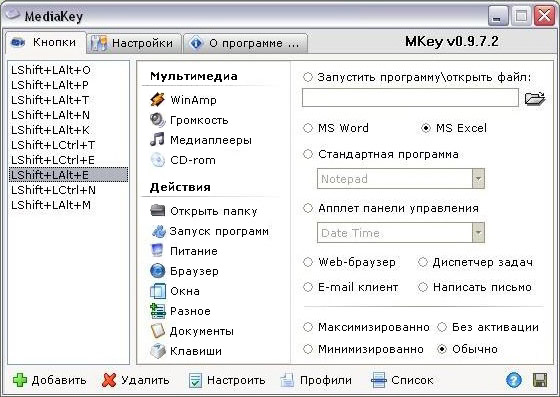Select hotkey LShift+LAlt+N in list
Screen dimensions: 560x397
point(68,115)
